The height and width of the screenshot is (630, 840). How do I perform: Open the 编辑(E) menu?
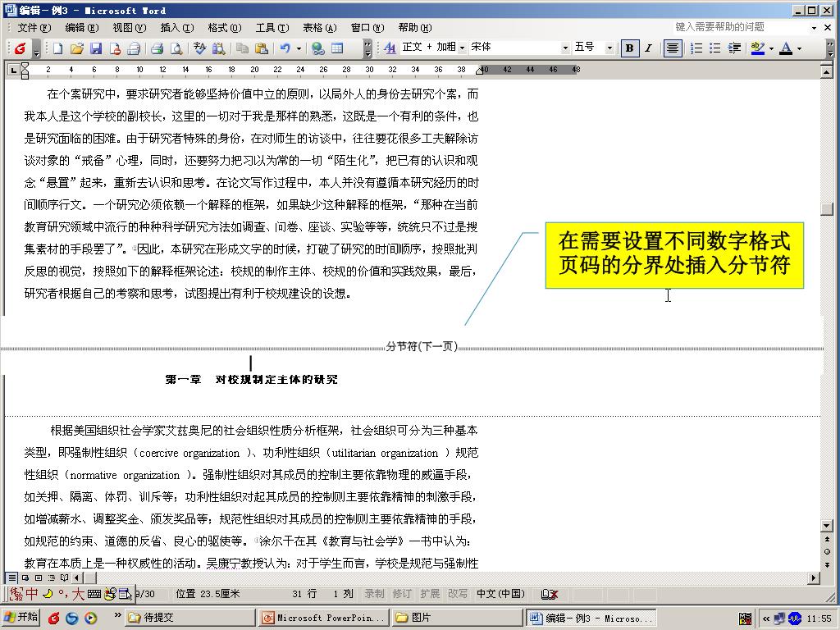click(x=82, y=27)
